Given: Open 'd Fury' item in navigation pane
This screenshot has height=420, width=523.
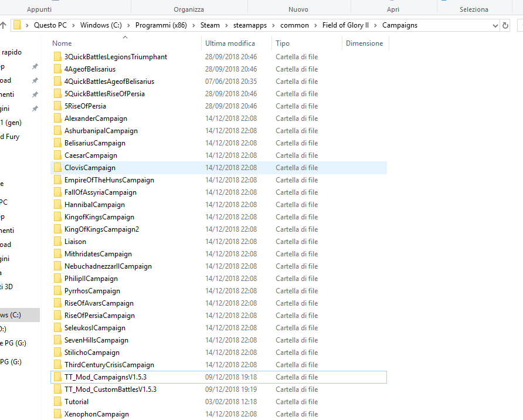Looking at the screenshot, I should pos(10,137).
